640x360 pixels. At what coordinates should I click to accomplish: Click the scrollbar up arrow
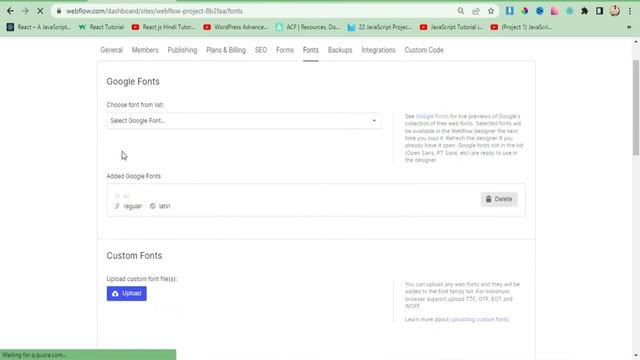[x=636, y=42]
